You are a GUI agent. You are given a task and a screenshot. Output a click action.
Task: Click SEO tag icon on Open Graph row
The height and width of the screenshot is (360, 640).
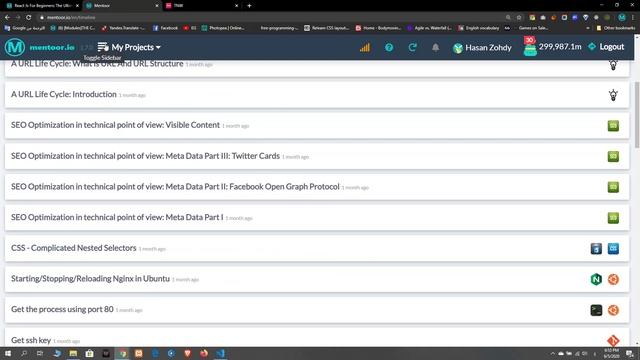click(613, 187)
